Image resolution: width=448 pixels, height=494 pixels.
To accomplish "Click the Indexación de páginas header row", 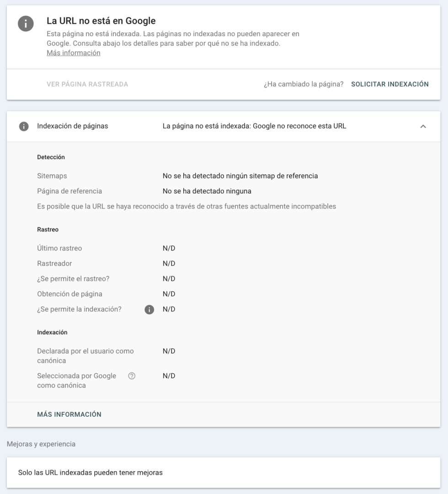I will pyautogui.click(x=224, y=126).
